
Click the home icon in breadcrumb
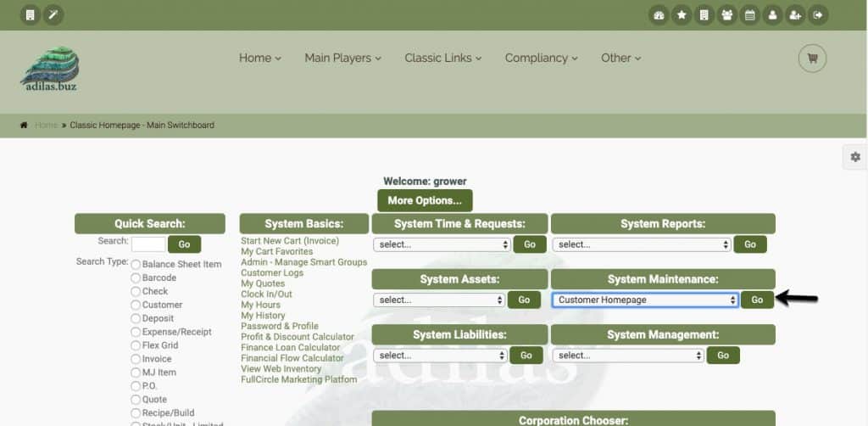[x=24, y=126]
